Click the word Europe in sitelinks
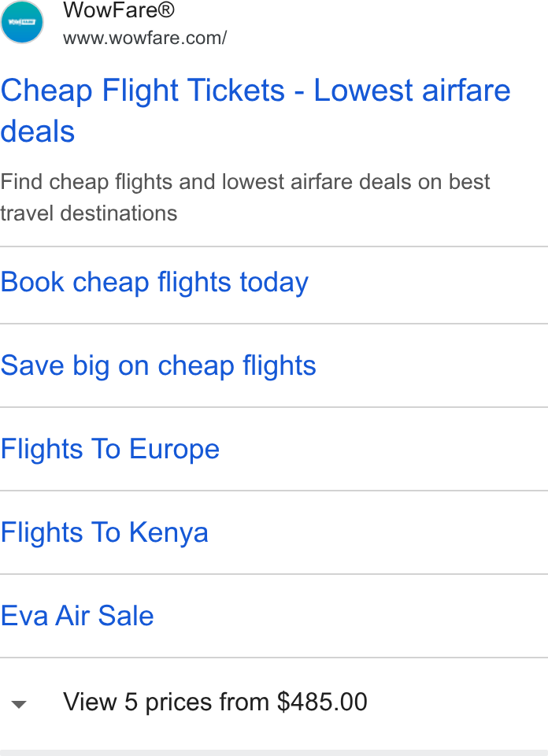 pos(175,450)
